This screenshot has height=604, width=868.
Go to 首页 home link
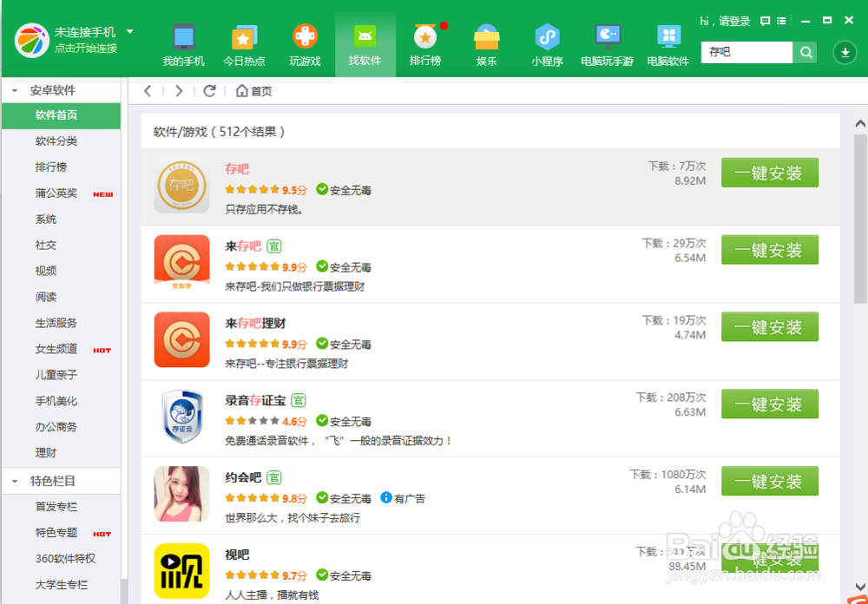254,91
